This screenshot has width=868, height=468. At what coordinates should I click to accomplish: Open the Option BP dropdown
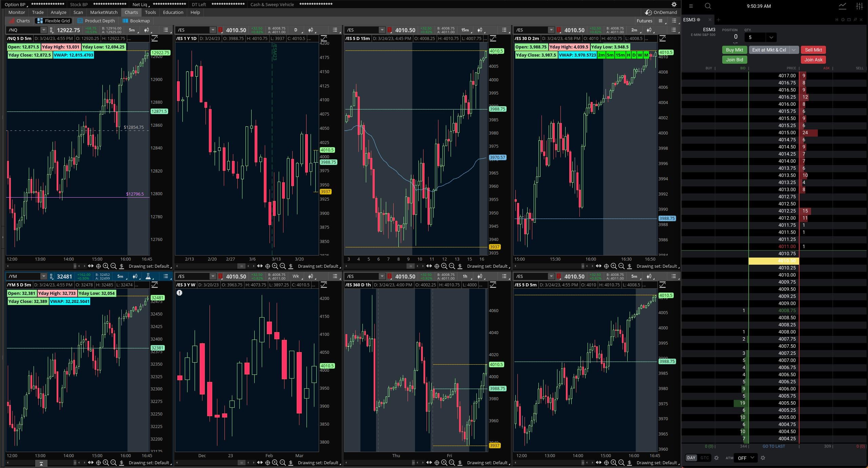tap(16, 4)
